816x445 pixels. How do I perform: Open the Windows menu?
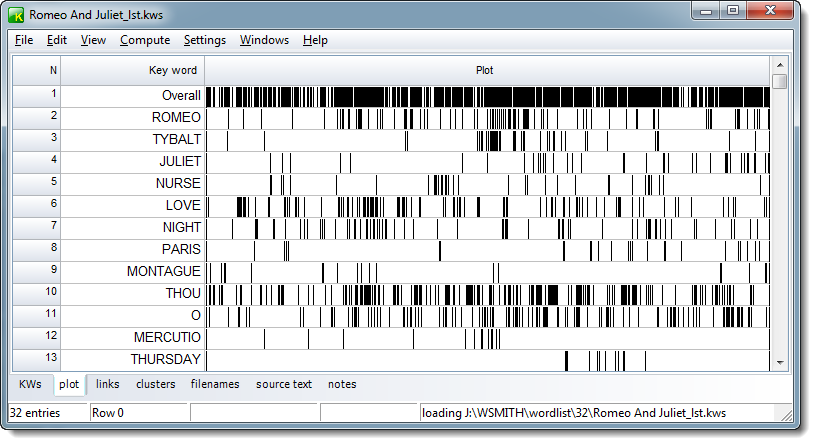pyautogui.click(x=264, y=40)
